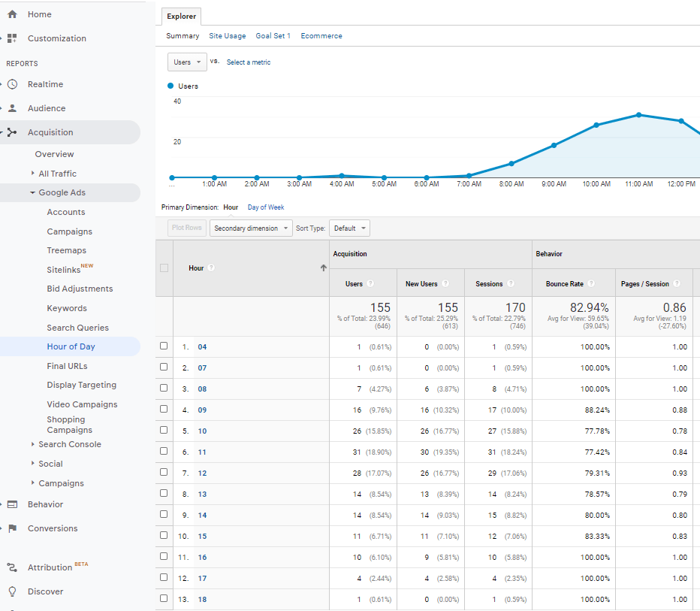Tick the checkbox for hour 11 row
The width and height of the screenshot is (700, 611).
(x=164, y=452)
